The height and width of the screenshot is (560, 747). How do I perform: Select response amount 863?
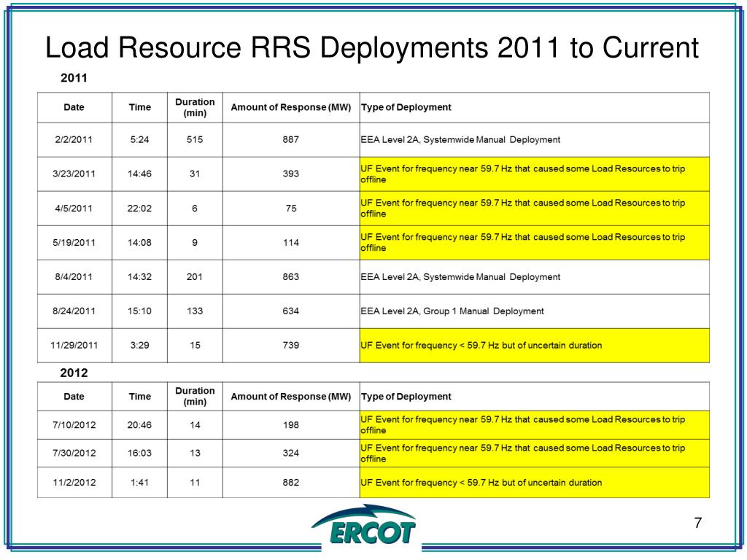(x=290, y=276)
